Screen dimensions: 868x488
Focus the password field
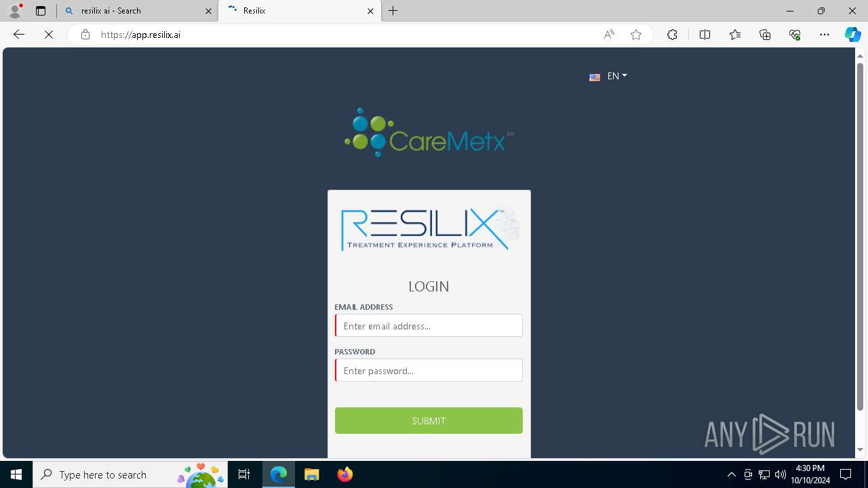click(429, 370)
